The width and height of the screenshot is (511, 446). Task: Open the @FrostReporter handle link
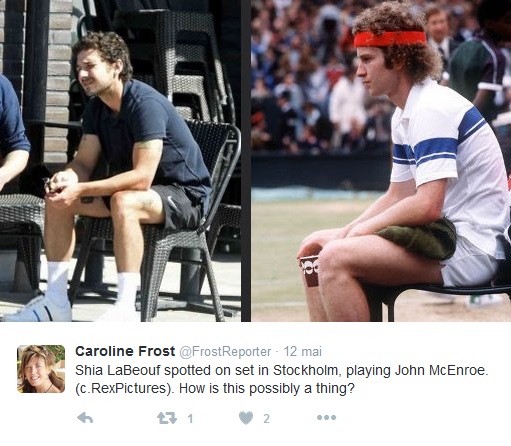(225, 351)
